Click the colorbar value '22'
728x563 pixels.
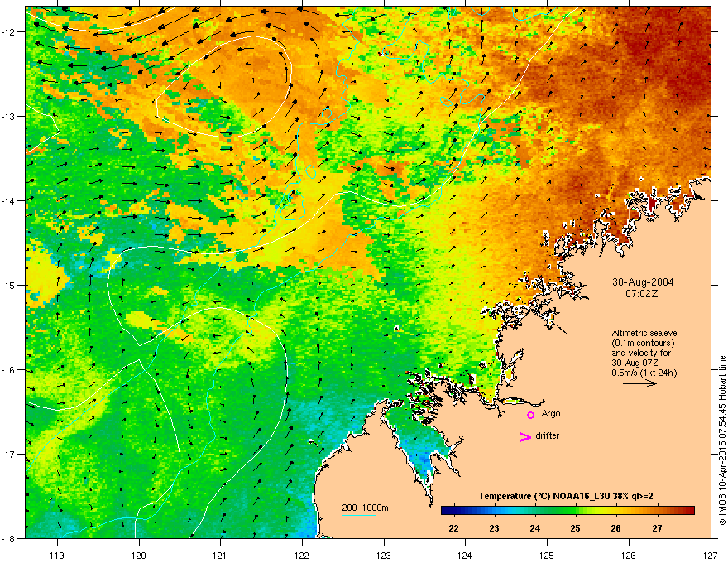click(x=453, y=528)
